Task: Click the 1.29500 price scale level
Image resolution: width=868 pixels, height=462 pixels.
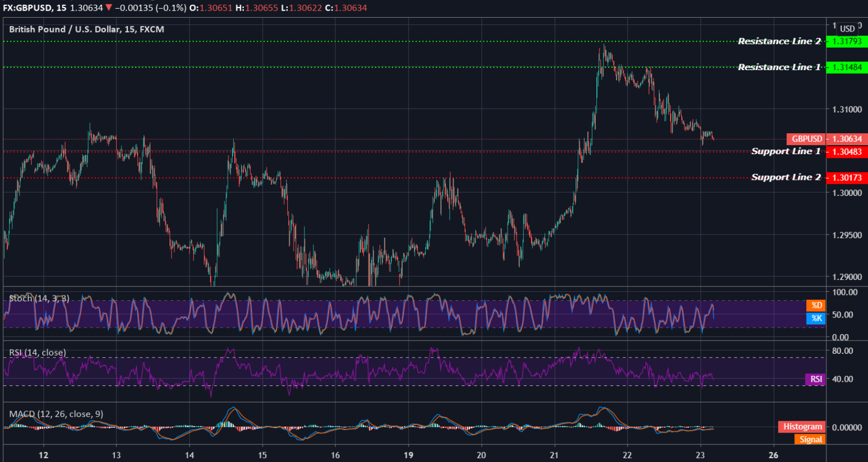Action: coord(847,235)
